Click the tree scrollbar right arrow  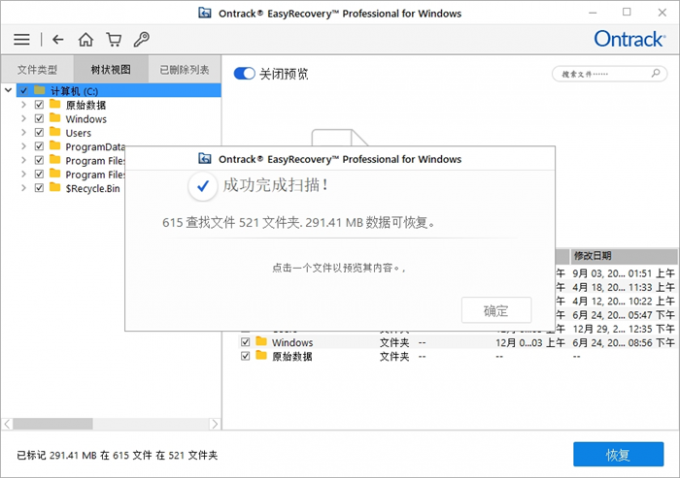click(214, 423)
